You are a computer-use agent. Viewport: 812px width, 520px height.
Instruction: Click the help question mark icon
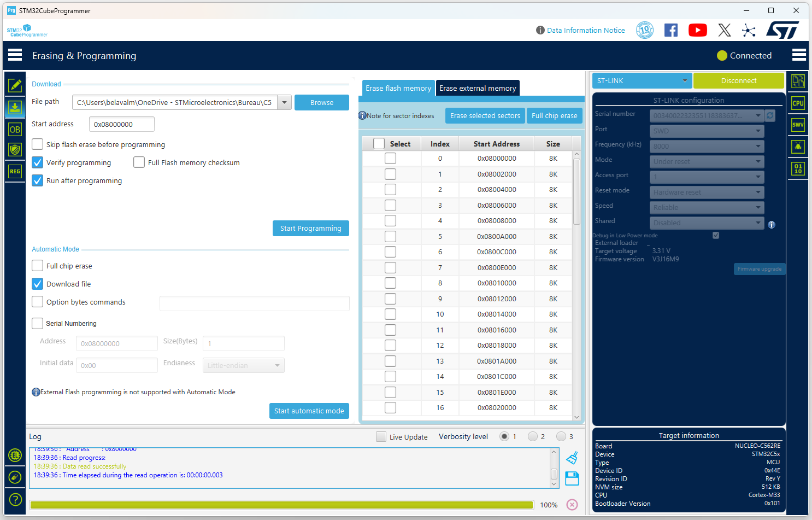pos(15,499)
